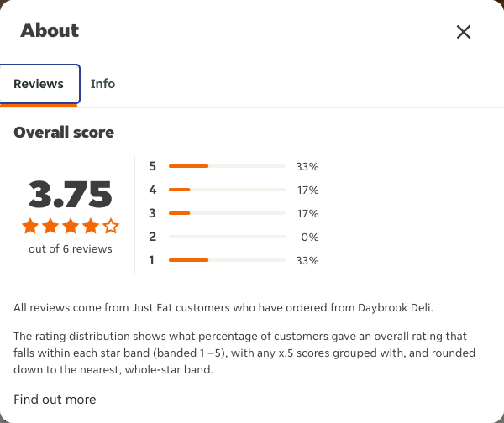Click the first filled orange star
504x423 pixels.
coord(30,226)
